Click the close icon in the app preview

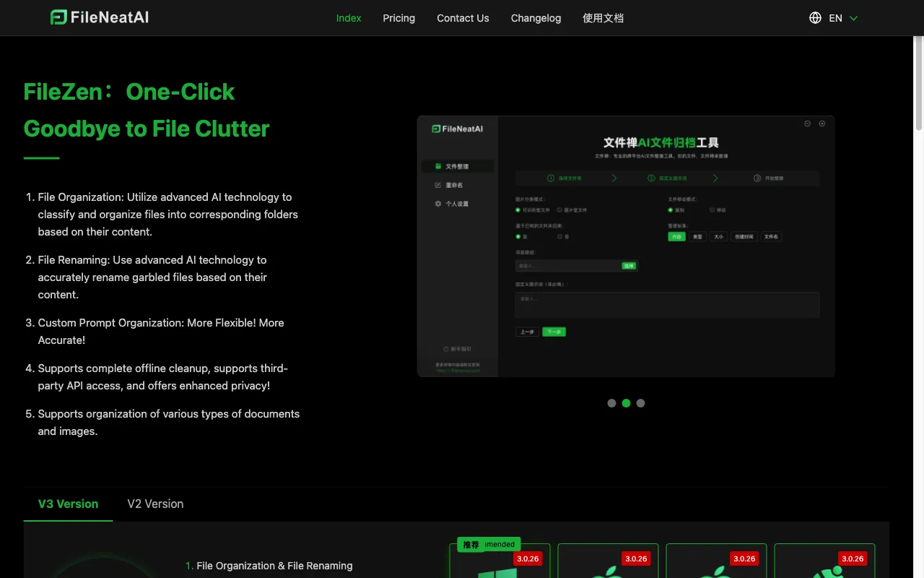point(822,124)
